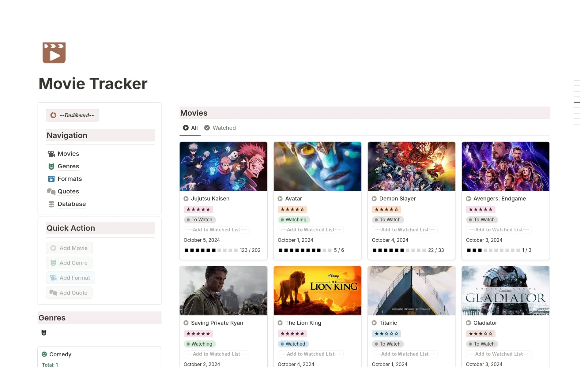Check Add to Watched List for Gladiator

[499, 354]
